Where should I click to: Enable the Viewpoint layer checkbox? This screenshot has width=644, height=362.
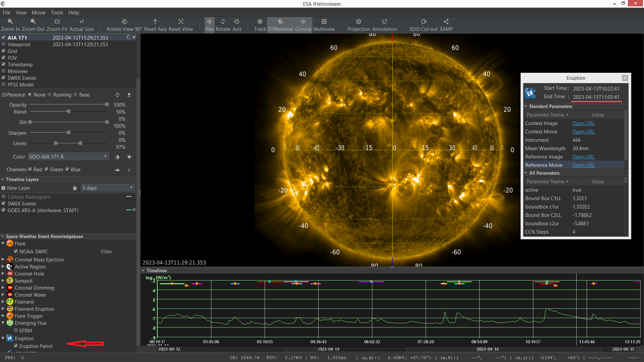click(3, 44)
